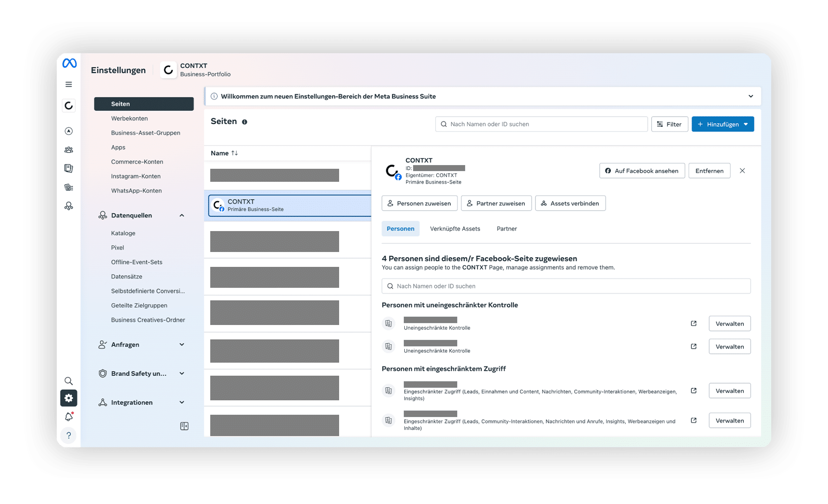This screenshot has height=504, width=828.
Task: Open Datensätze under Datenquellen
Action: 127,277
